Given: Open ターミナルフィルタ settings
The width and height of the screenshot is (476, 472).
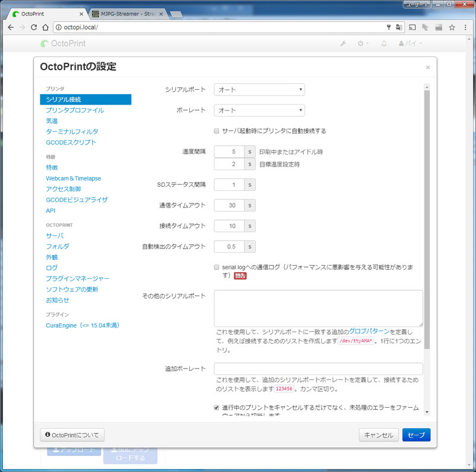Looking at the screenshot, I should pyautogui.click(x=72, y=131).
